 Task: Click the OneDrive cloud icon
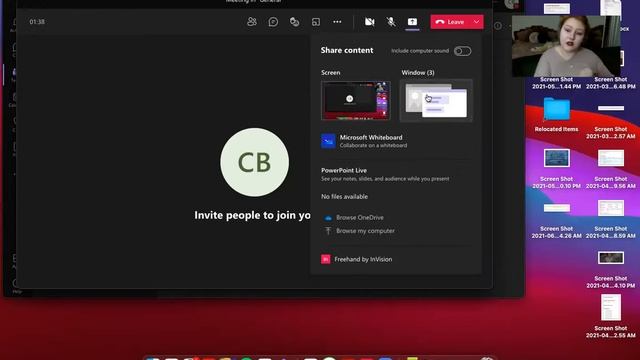(328, 218)
